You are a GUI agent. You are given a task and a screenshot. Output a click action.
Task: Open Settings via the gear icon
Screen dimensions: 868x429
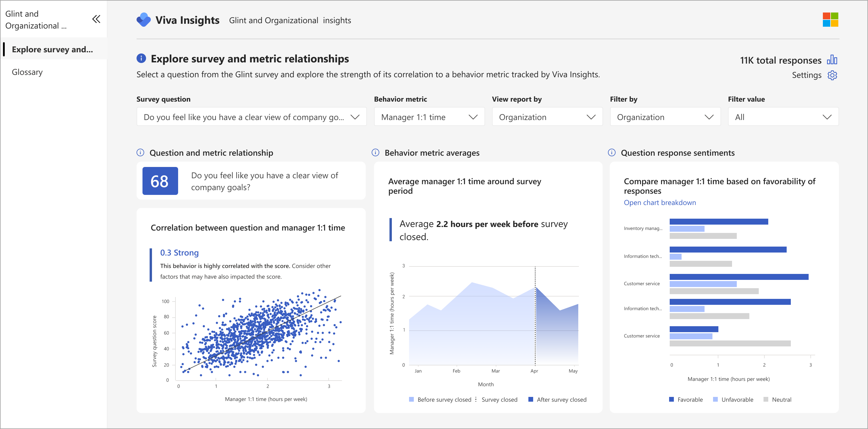(x=832, y=75)
